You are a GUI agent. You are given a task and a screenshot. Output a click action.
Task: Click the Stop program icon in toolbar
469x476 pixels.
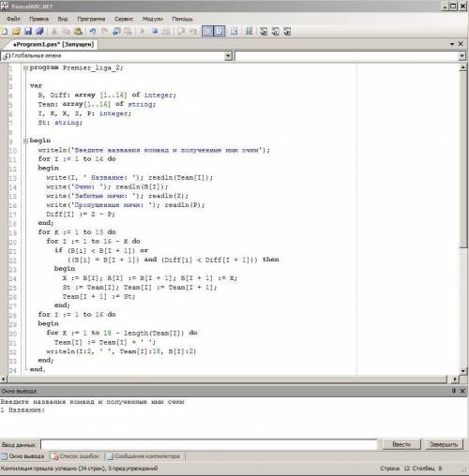(155, 31)
